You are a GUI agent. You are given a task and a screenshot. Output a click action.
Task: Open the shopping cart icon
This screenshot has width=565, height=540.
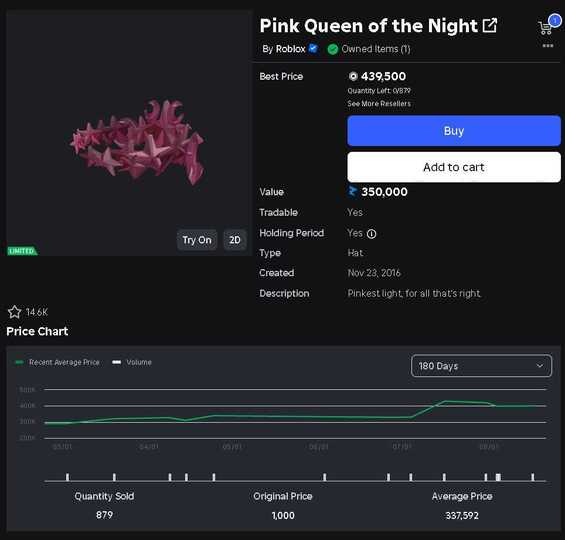click(545, 28)
